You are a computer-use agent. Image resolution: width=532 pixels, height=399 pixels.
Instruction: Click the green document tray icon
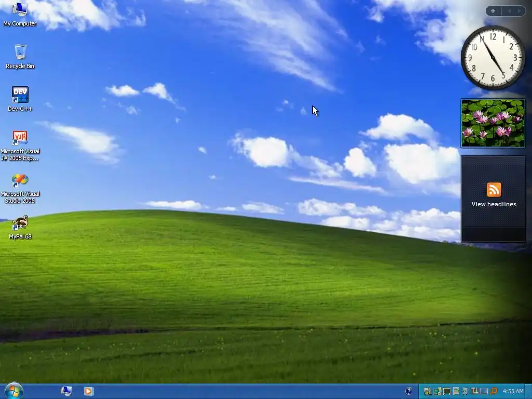[456, 391]
